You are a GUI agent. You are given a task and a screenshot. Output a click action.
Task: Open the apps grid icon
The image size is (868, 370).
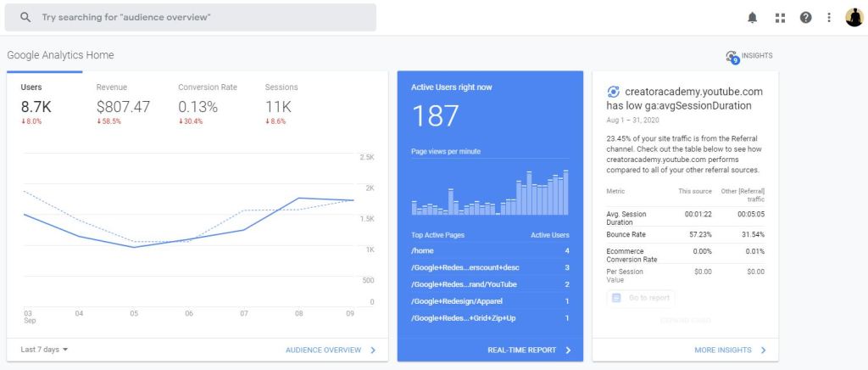point(780,18)
